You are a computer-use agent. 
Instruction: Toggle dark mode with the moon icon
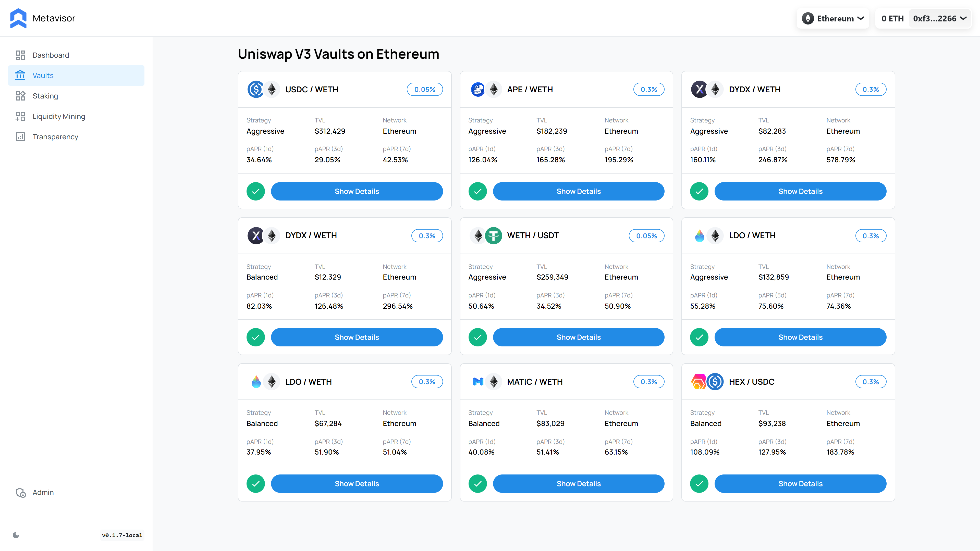[16, 535]
